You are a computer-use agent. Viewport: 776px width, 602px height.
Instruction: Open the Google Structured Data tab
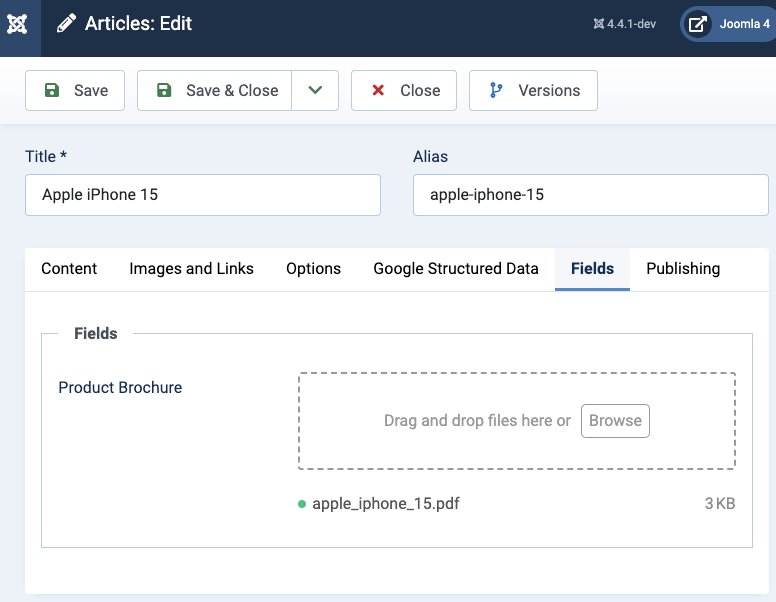(456, 269)
